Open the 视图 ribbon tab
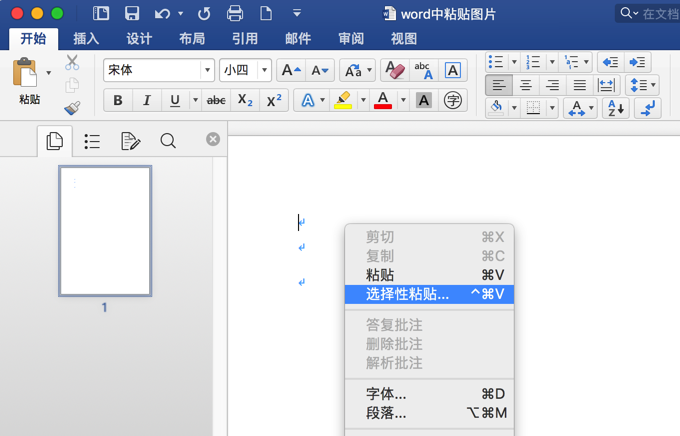 404,39
